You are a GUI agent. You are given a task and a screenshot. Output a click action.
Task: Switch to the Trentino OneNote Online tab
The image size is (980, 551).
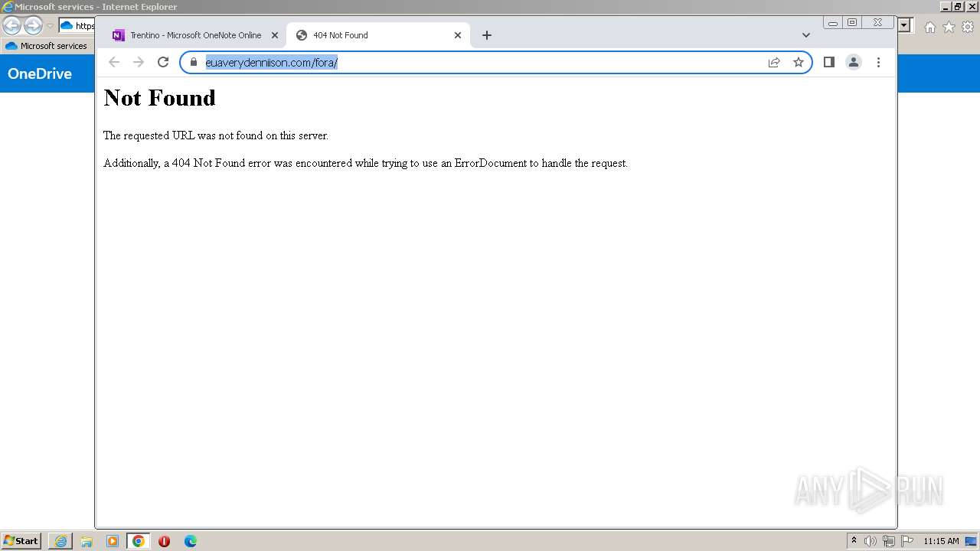195,35
